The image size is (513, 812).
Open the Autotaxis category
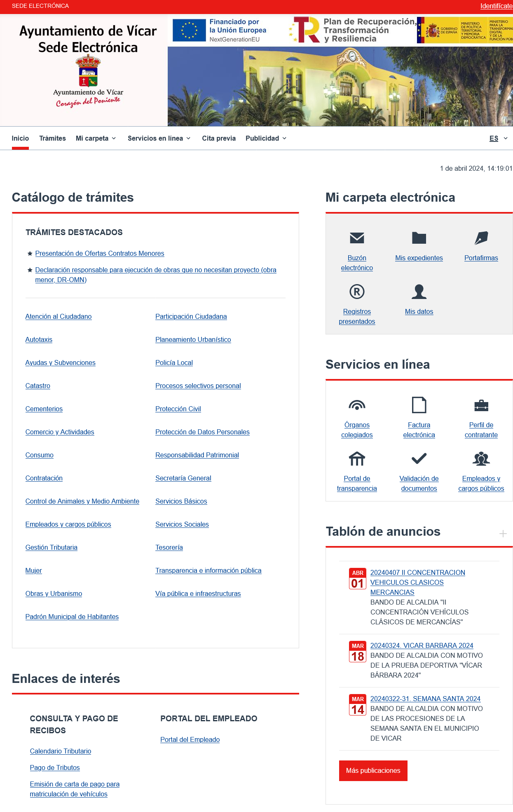tap(39, 339)
